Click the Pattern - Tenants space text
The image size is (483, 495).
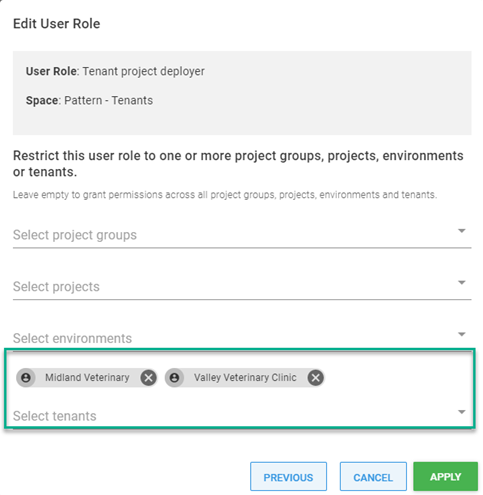pos(108,100)
